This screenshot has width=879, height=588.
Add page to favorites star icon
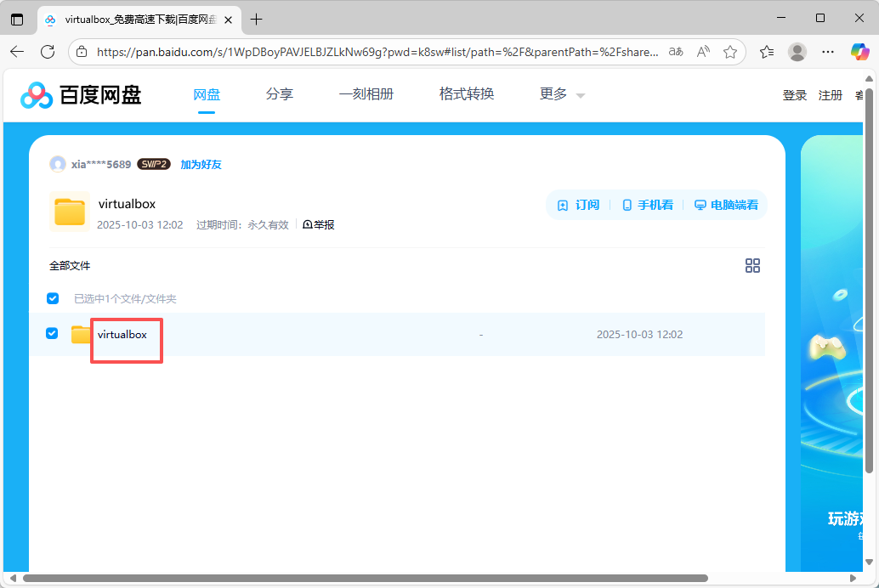point(729,52)
